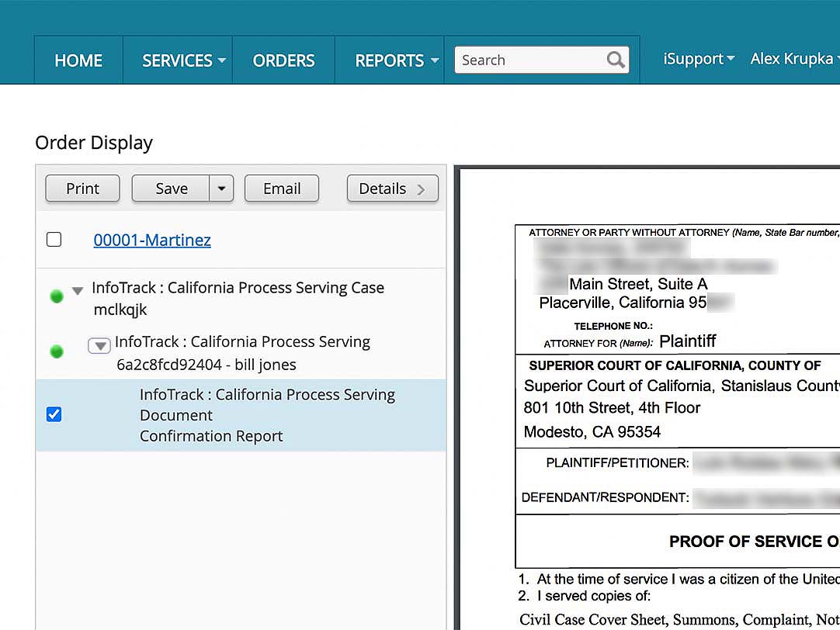Open the SERVICES dropdown menu
Viewport: 840px width, 630px height.
pos(183,61)
